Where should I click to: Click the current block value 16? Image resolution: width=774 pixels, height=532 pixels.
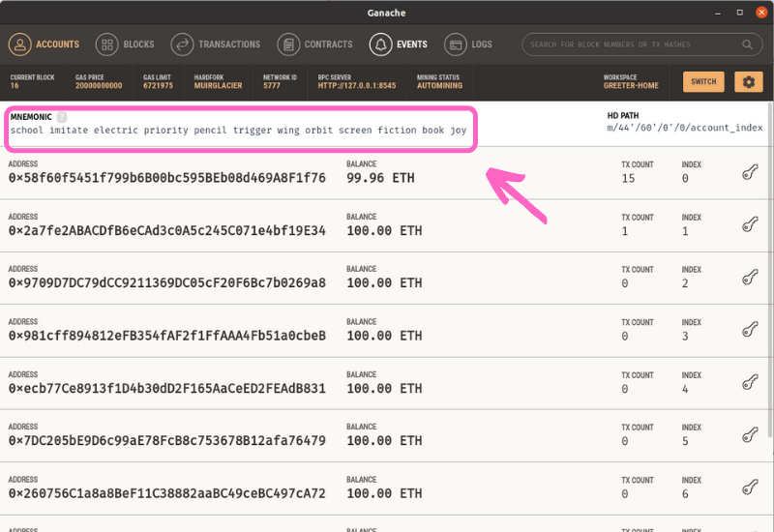[15, 86]
